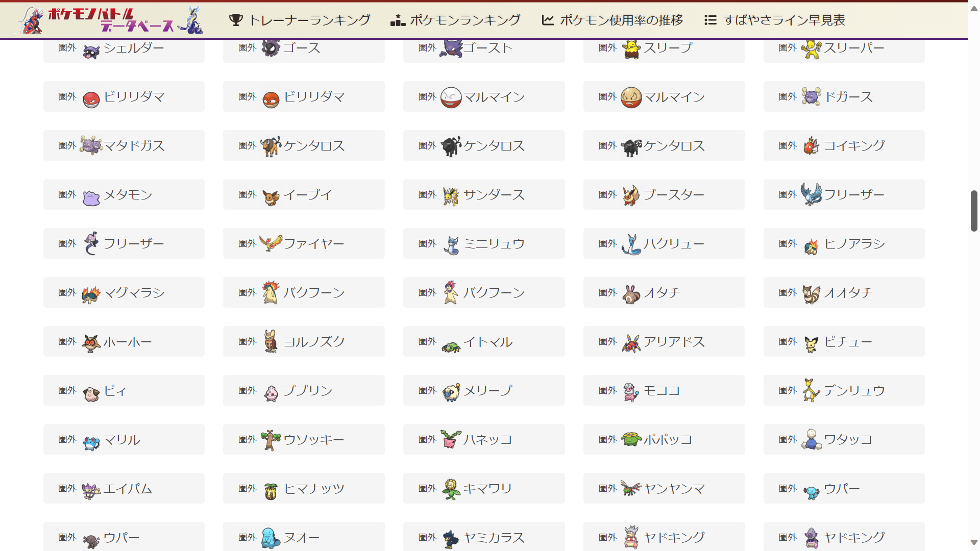This screenshot has width=980, height=551.
Task: Click the list icon beside すばやさライン早見表
Action: pyautogui.click(x=710, y=20)
